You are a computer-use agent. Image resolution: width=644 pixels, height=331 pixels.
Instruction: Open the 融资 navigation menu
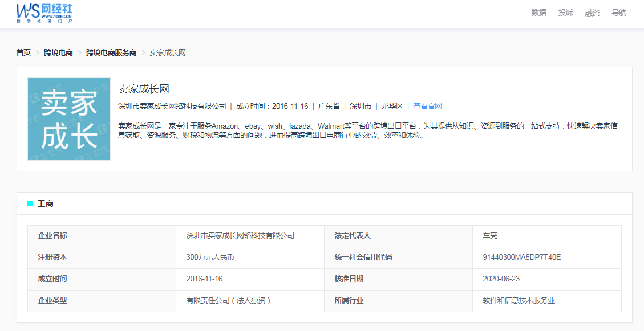point(592,13)
